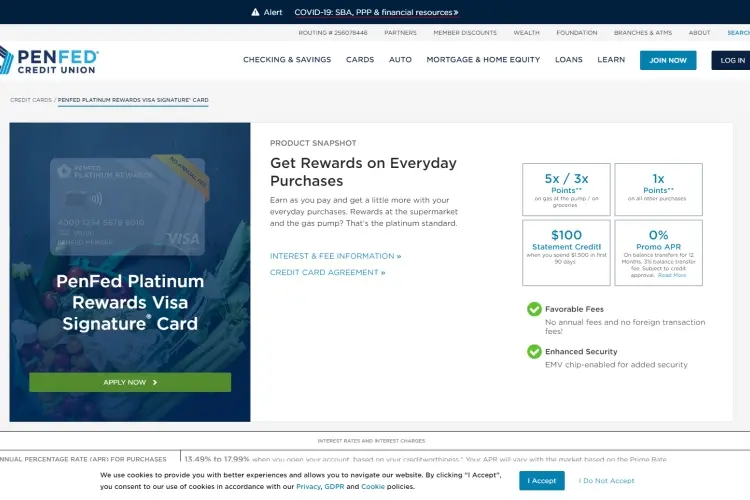Click the 0% Promo APR heading
This screenshot has width=750, height=500.
point(658,240)
